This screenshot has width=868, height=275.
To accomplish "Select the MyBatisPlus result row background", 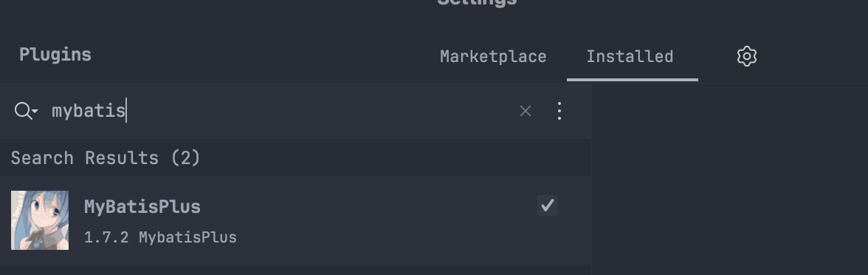I will tap(295, 220).
